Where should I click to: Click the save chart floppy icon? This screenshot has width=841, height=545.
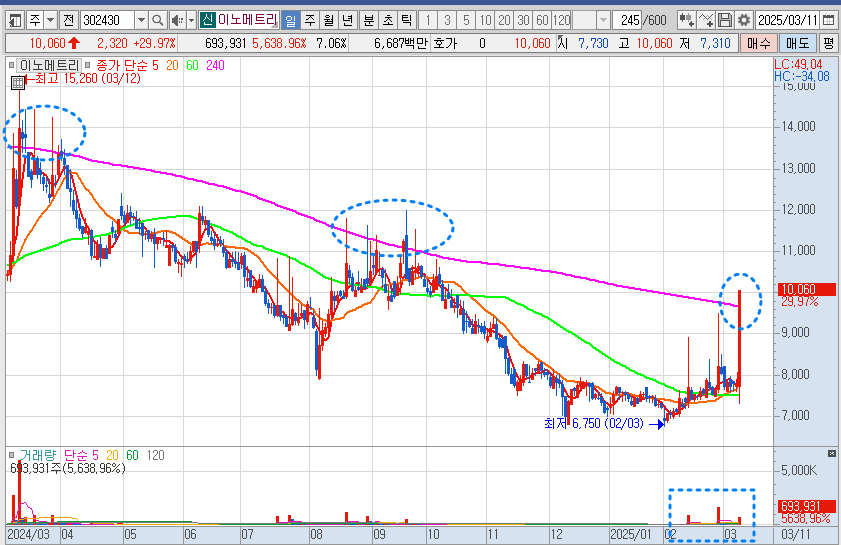click(x=725, y=21)
